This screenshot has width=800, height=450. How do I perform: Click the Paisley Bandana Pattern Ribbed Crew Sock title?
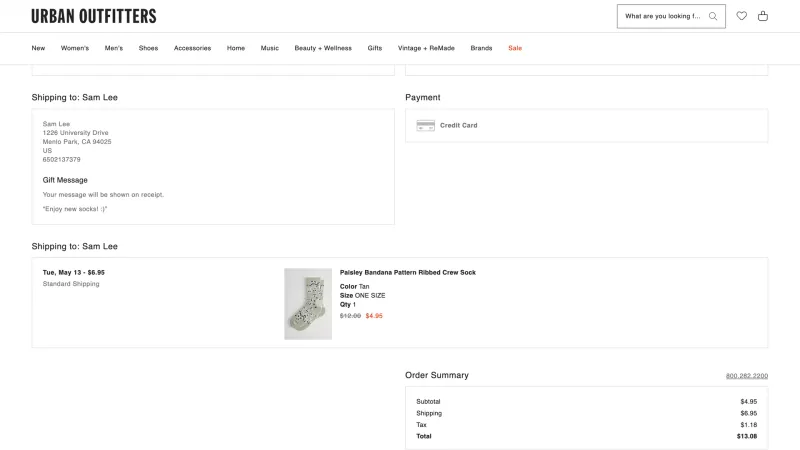(x=408, y=272)
